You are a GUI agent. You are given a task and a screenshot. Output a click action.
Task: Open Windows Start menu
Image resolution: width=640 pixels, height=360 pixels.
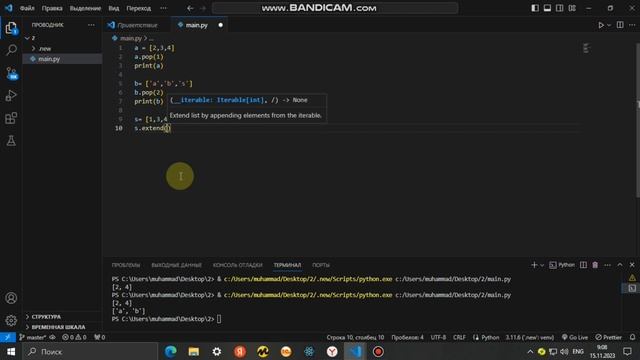click(11, 351)
